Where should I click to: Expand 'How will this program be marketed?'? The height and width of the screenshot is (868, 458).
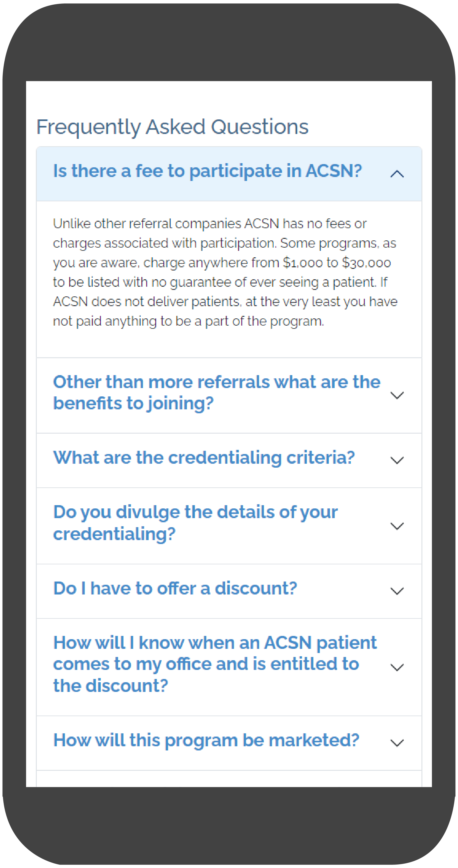tap(206, 740)
